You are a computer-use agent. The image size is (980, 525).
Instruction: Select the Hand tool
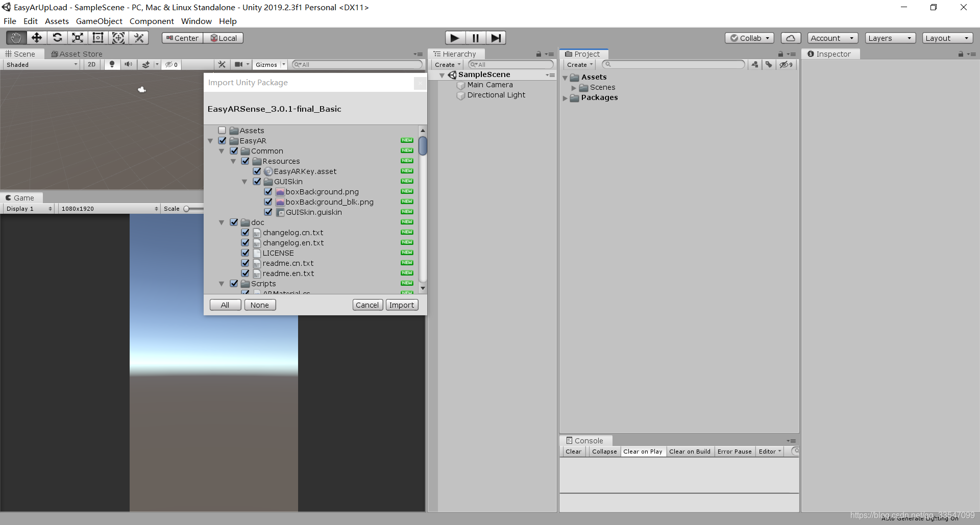tap(16, 38)
